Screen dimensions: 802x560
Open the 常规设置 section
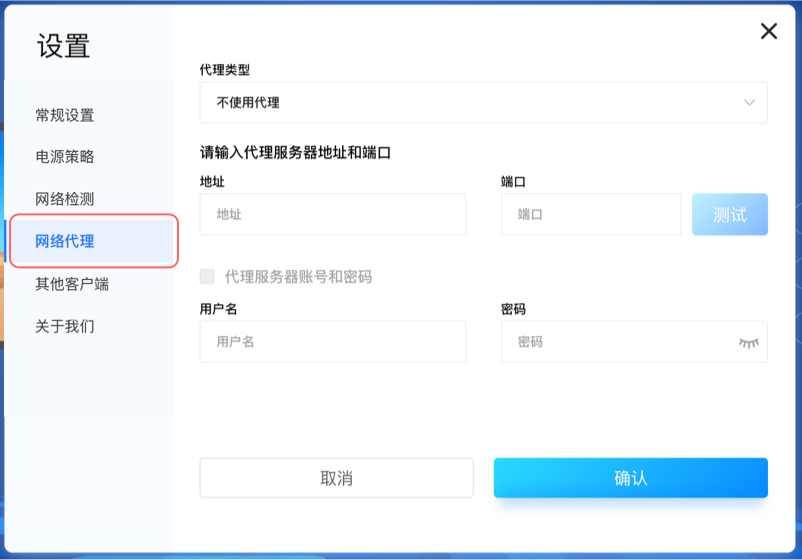[x=65, y=115]
